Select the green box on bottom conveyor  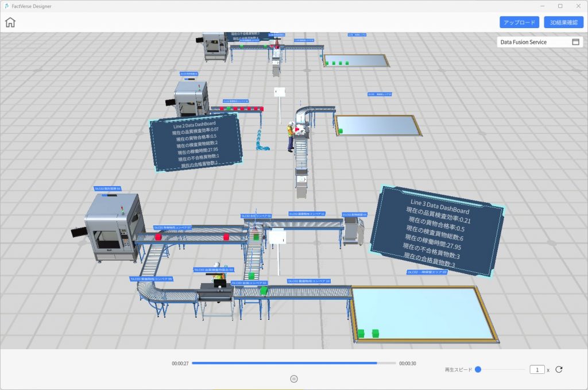[264, 291]
